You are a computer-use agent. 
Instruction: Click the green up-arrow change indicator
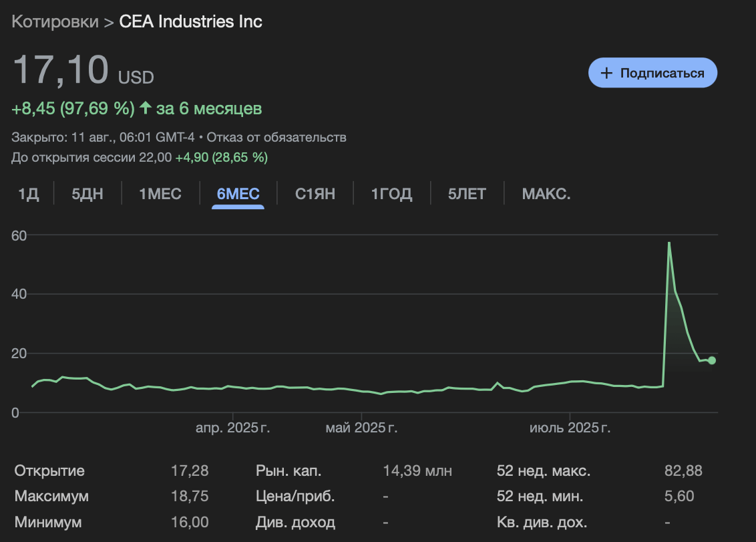(x=145, y=108)
